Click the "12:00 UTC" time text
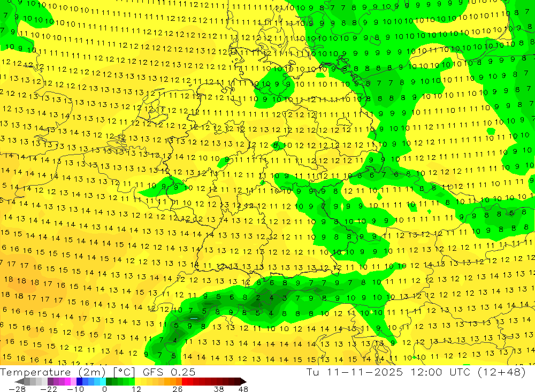Screen dimensions: 535x392 click(x=441, y=372)
